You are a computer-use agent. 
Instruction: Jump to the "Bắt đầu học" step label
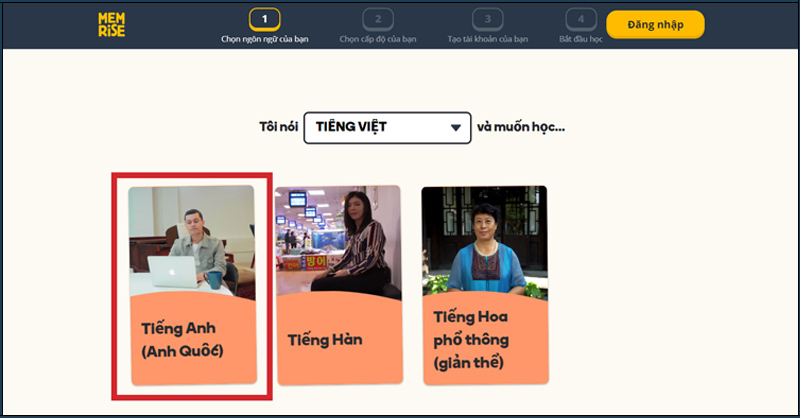coord(580,40)
